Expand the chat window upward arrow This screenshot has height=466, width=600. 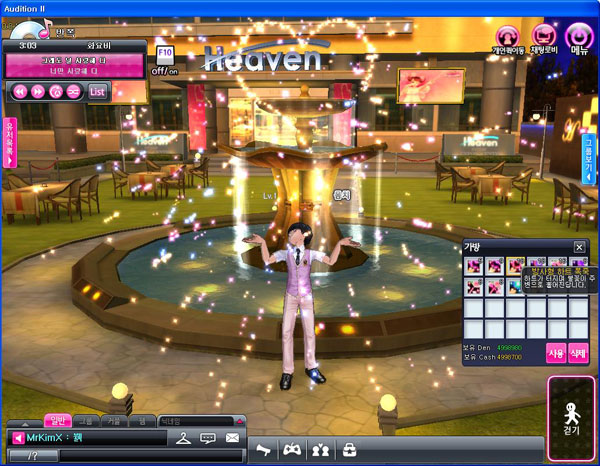point(24,421)
